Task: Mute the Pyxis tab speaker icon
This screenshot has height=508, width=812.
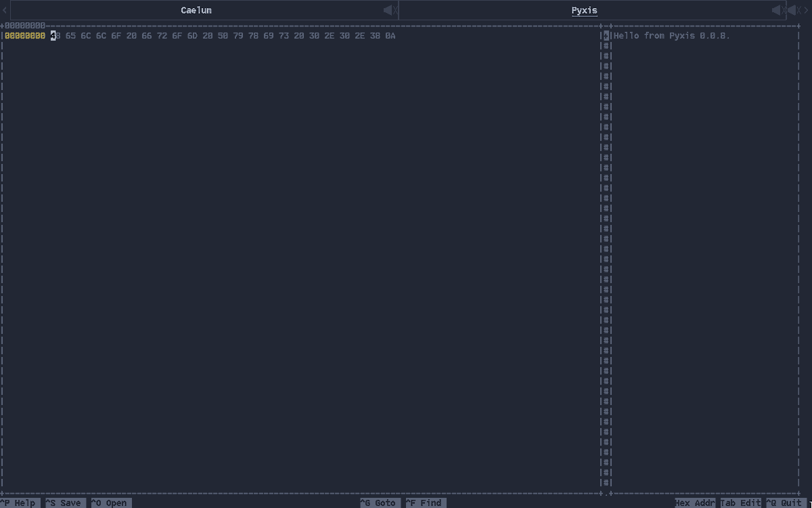Action: pyautogui.click(x=779, y=10)
